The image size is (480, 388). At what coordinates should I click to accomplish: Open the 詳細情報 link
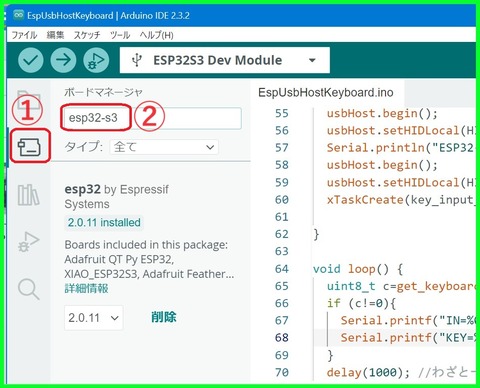click(x=86, y=288)
